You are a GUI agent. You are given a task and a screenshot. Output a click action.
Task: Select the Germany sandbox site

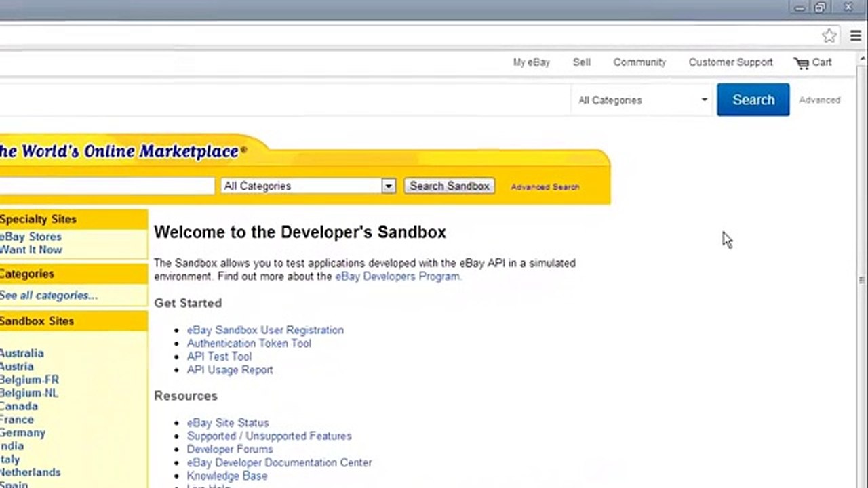(x=22, y=433)
